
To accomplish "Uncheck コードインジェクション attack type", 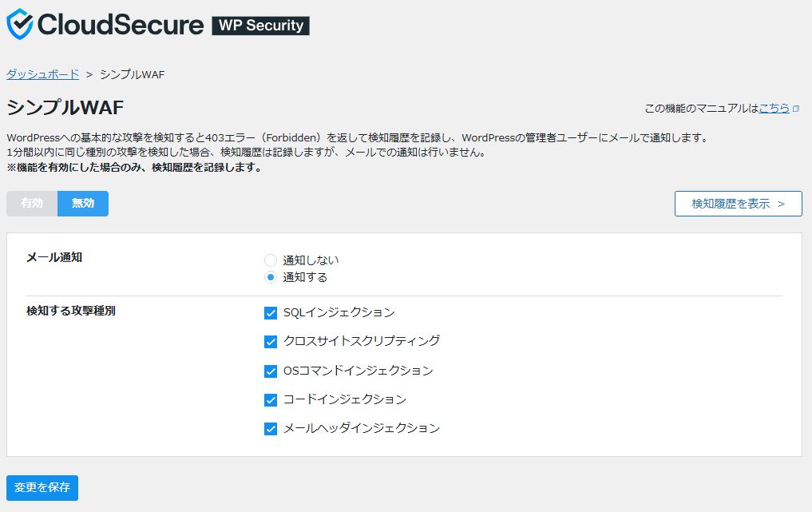I will click(x=270, y=399).
